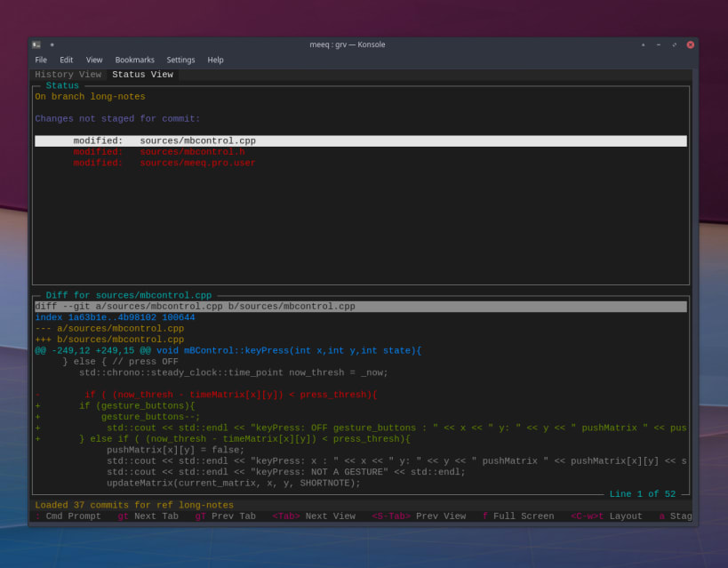Click 'pushMatrix[x][y] = false;' line
The width and height of the screenshot is (728, 568).
tap(175, 450)
